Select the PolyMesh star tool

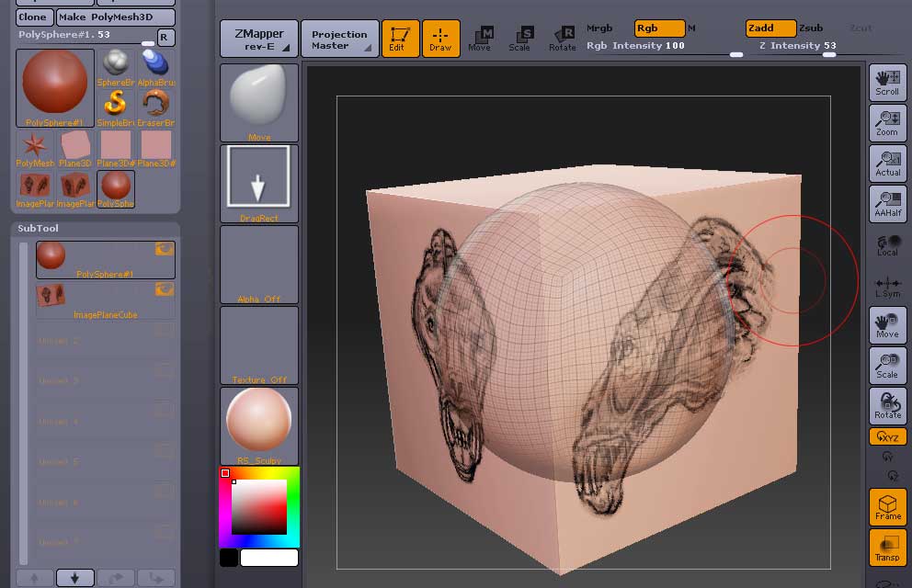35,149
